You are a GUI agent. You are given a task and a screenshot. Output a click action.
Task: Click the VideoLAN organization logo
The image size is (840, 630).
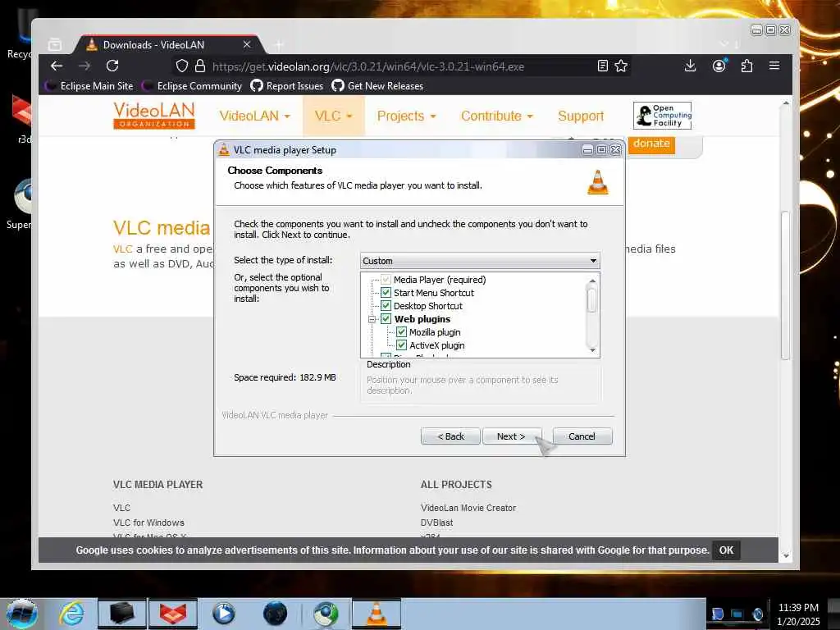(153, 115)
